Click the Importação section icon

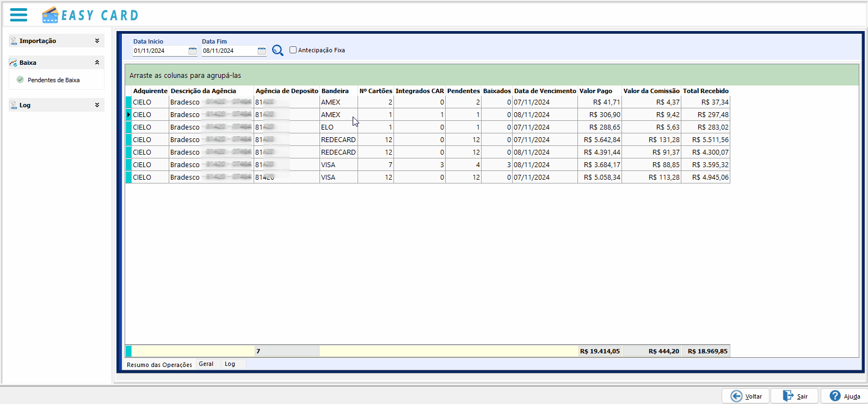pyautogui.click(x=14, y=41)
